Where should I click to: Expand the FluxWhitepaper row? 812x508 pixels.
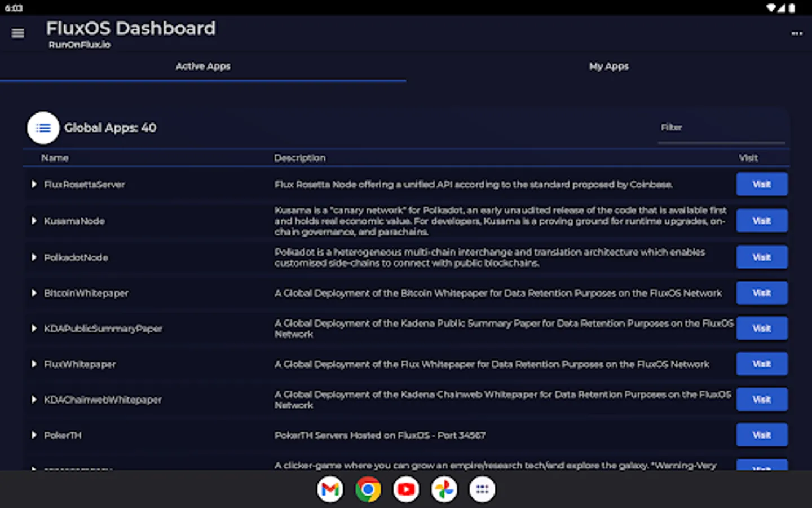click(x=34, y=364)
